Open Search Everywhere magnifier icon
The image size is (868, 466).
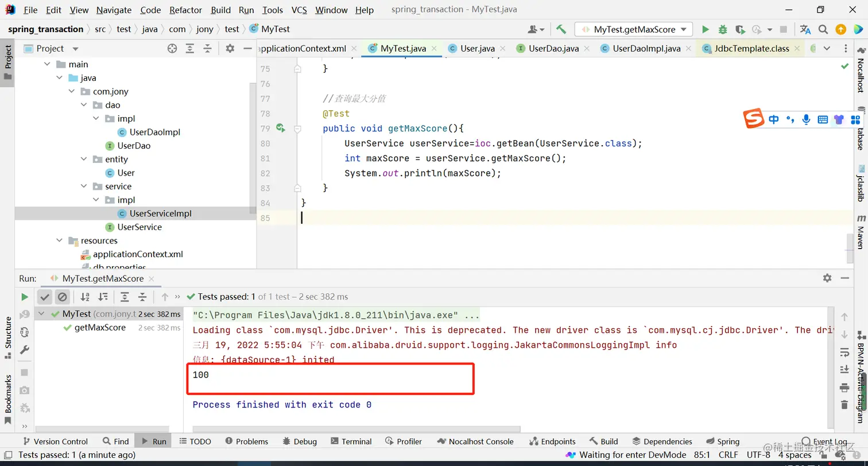click(x=823, y=29)
